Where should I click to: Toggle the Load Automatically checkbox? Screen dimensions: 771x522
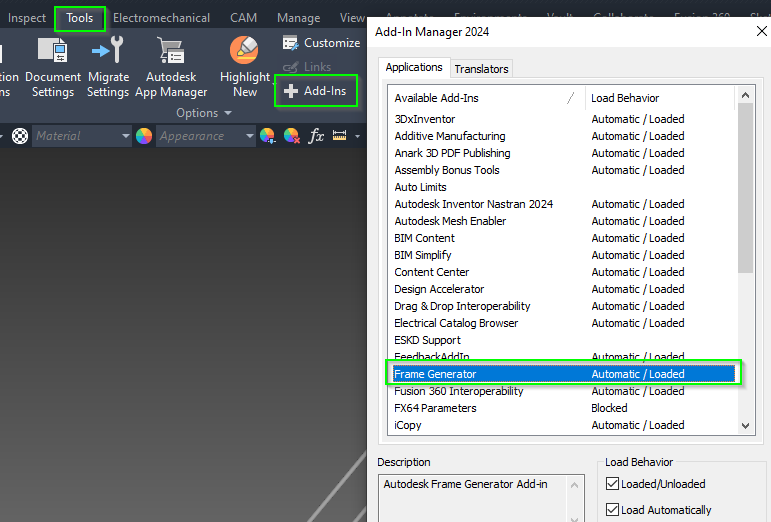pos(612,509)
